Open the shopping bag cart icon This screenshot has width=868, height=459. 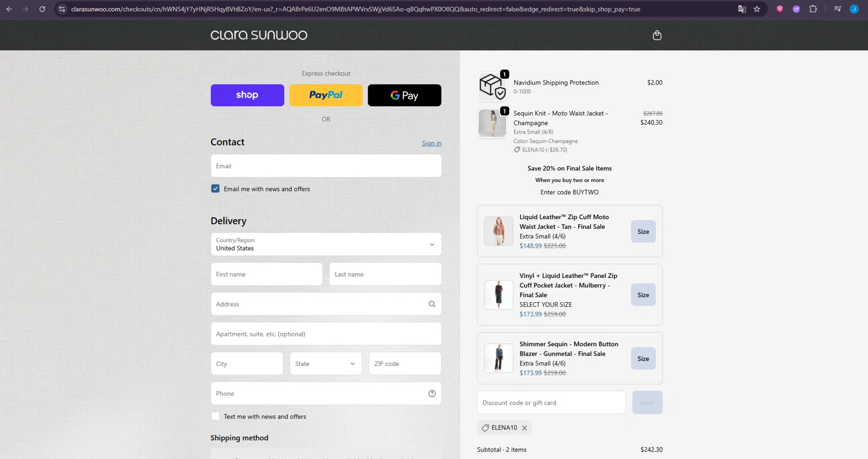[657, 35]
